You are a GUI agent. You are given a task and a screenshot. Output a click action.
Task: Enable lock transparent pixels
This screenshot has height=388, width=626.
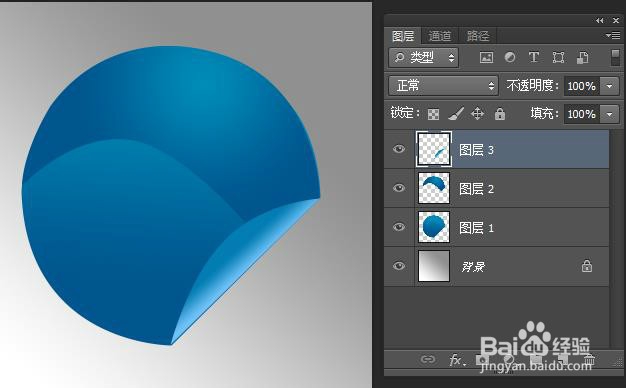point(433,114)
